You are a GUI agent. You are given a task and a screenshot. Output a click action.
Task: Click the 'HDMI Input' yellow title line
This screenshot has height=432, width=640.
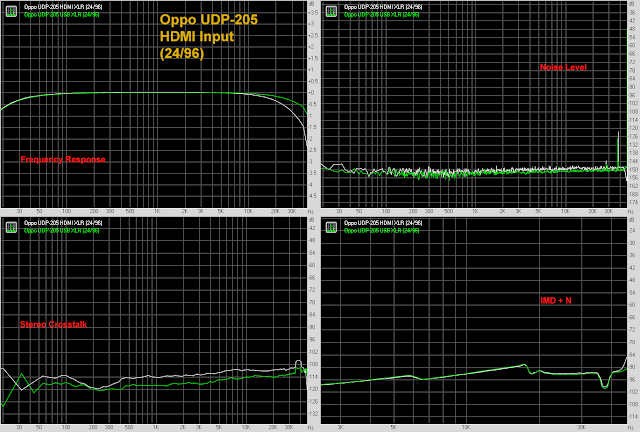point(197,36)
